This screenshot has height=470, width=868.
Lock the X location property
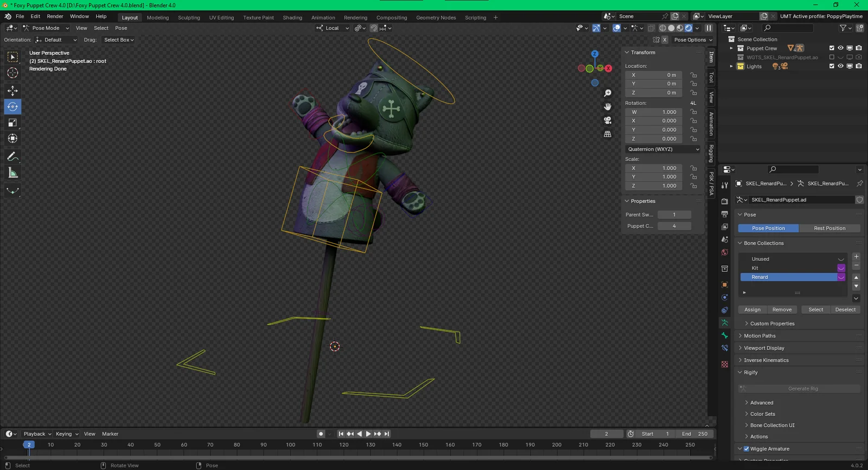point(693,75)
